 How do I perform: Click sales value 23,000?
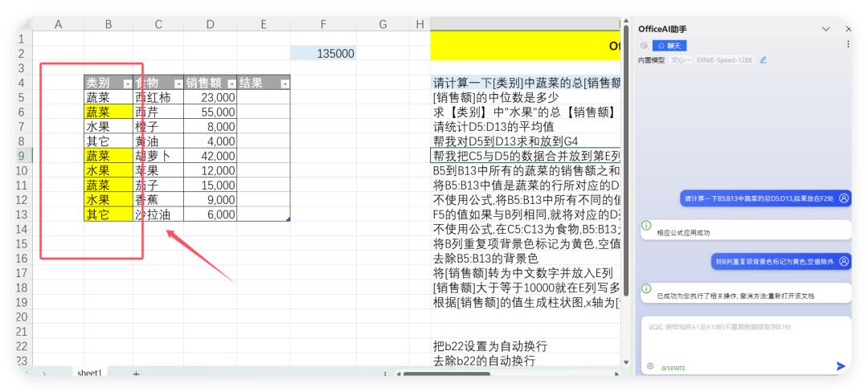click(x=211, y=97)
